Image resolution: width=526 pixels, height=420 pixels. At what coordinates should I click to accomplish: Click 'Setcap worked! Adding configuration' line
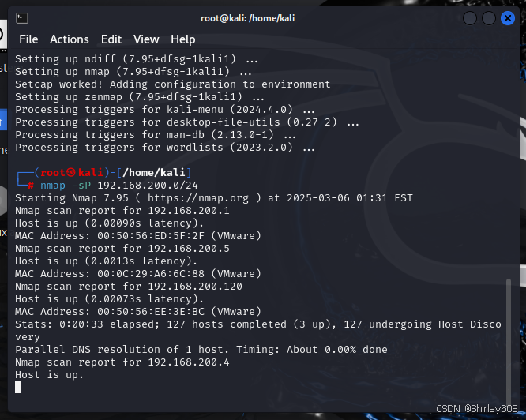[x=172, y=84]
